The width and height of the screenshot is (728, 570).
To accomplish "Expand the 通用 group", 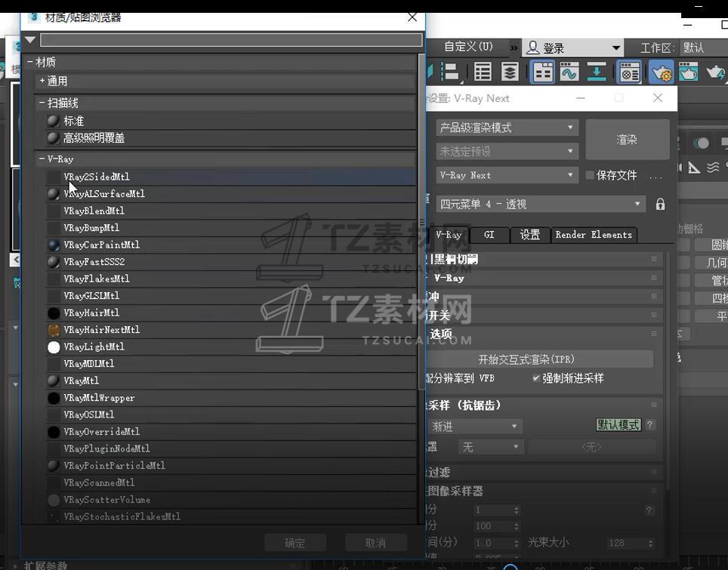I will tap(42, 81).
